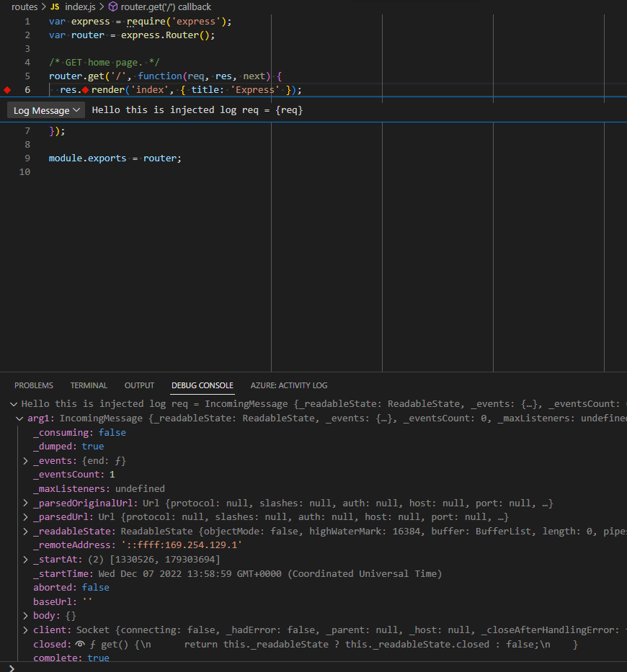Collapse the arg1 IncomingMessage node
This screenshot has width=627, height=672.
[19, 418]
